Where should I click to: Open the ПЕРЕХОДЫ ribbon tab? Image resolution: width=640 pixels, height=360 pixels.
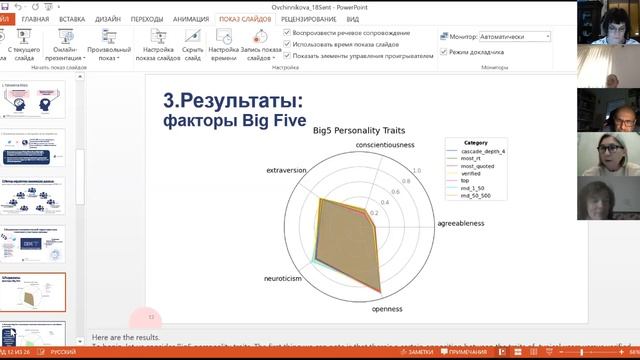tap(147, 19)
